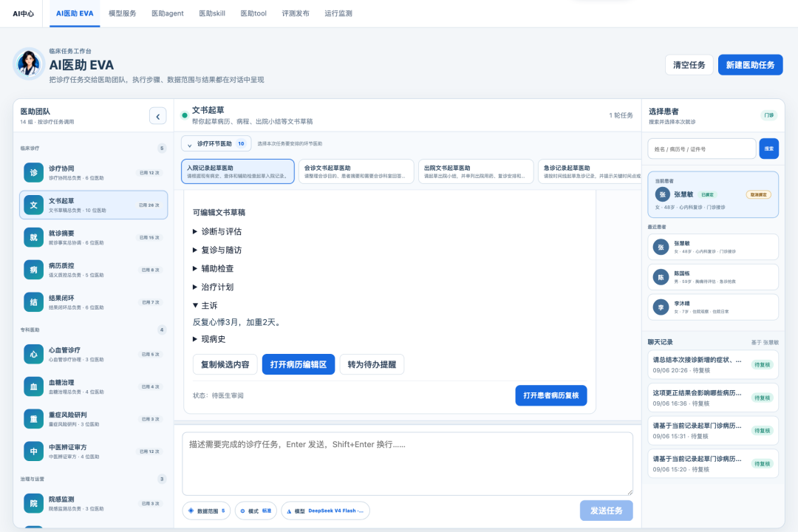Click the 姓名 / 病历号 / 证件号 search field
The width and height of the screenshot is (798, 532).
(702, 149)
